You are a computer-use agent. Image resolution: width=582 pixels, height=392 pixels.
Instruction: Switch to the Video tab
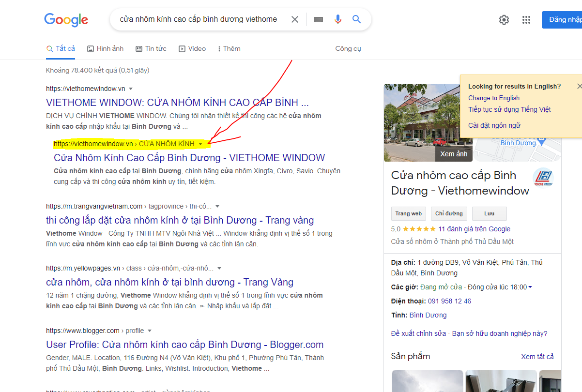point(192,48)
